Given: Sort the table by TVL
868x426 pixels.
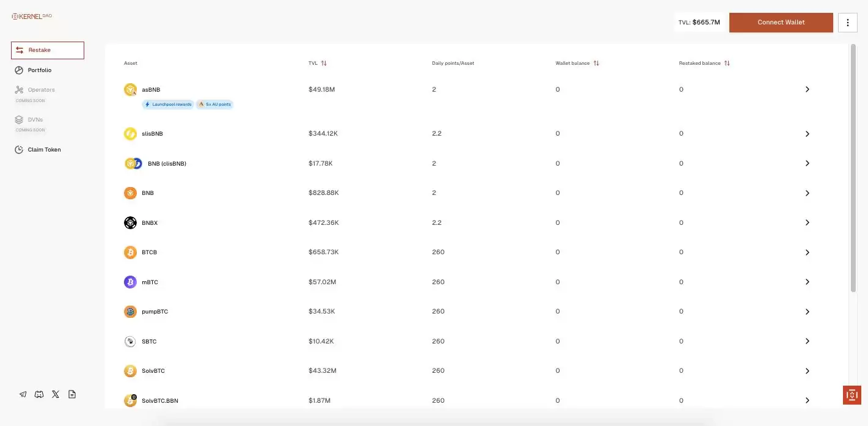Looking at the screenshot, I should click(x=324, y=63).
